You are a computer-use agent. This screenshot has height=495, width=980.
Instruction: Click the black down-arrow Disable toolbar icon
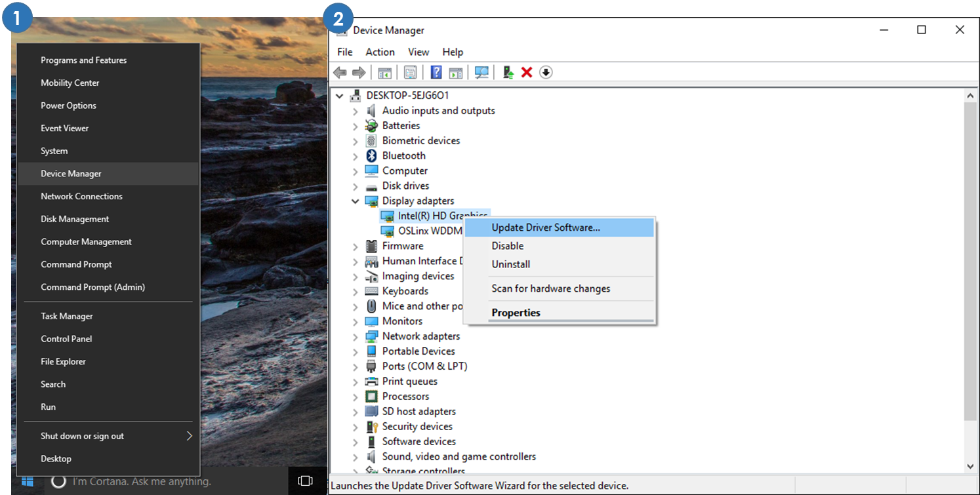click(x=546, y=72)
